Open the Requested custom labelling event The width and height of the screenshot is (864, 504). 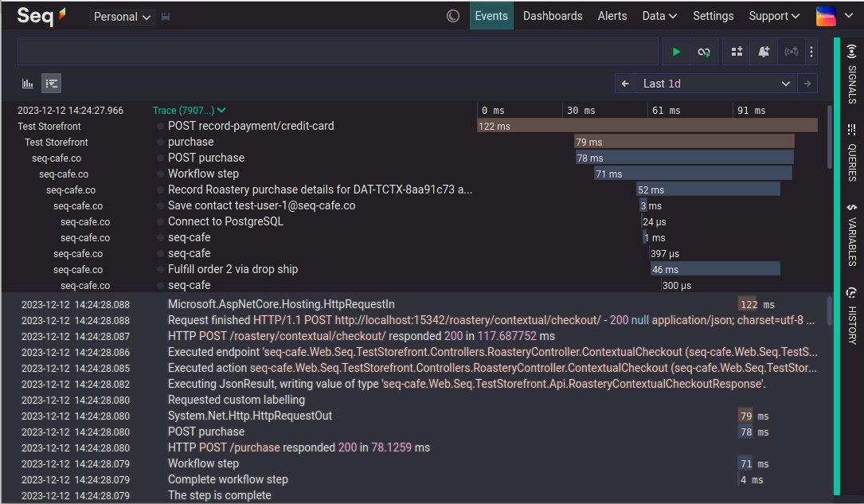pos(237,400)
